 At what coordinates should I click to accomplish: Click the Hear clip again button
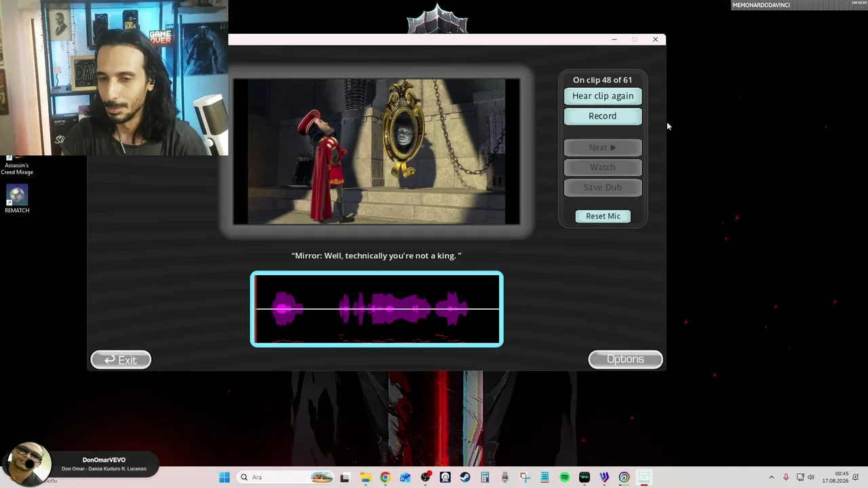pyautogui.click(x=603, y=96)
